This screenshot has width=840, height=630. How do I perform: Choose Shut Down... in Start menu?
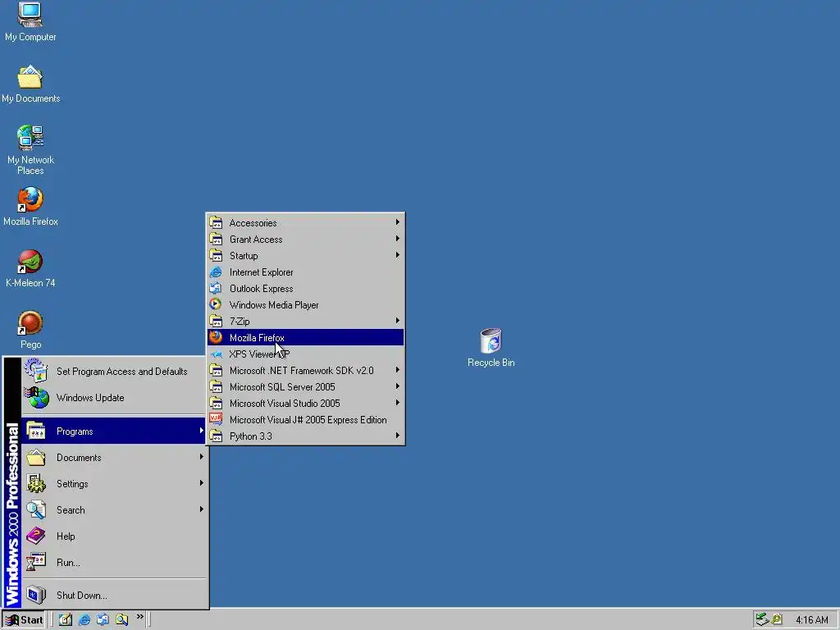(x=113, y=595)
